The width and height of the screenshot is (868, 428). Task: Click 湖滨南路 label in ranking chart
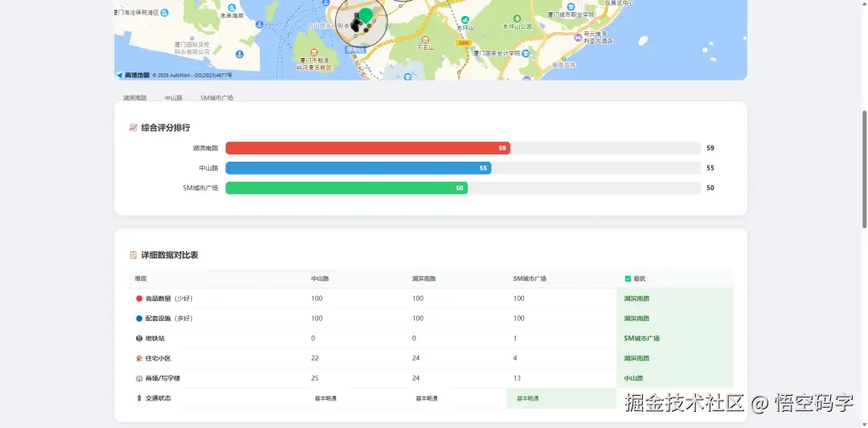(x=206, y=148)
